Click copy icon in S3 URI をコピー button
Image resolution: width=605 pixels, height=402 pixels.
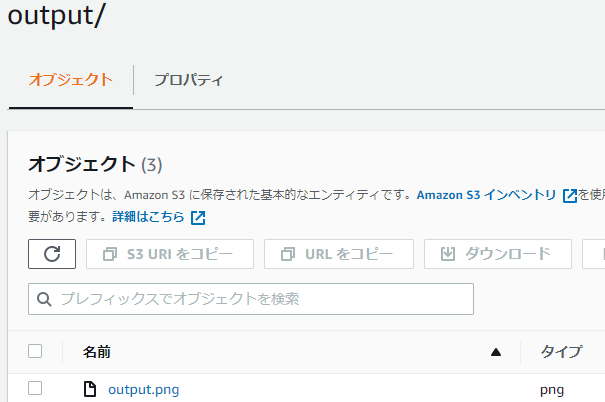click(x=109, y=254)
